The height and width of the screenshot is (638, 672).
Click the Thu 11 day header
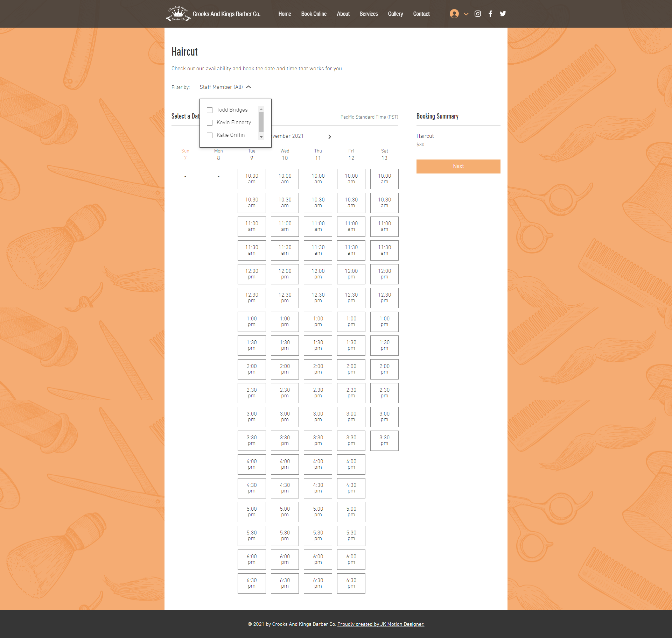(x=318, y=155)
